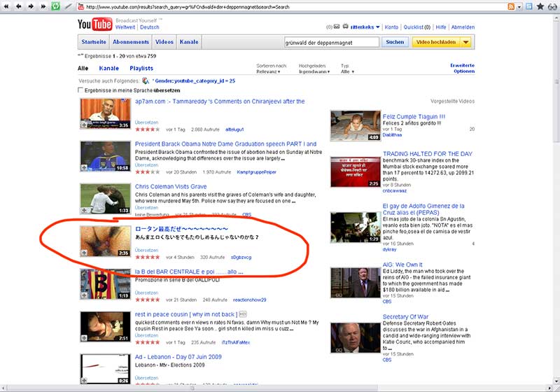Screen dimensions: 560x392
Task: Click the site favicon in the address bar
Action: pyautogui.click(x=81, y=6)
